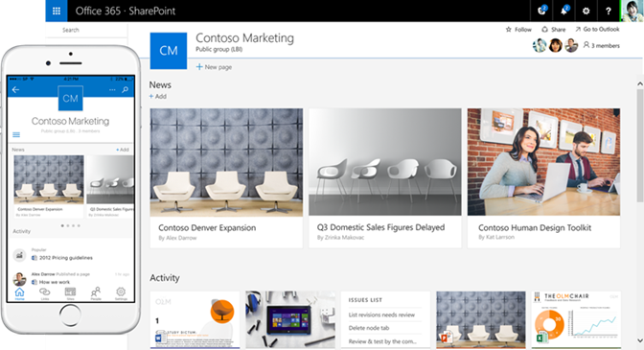The image size is (644, 350).
Task: Go to Outlook from the site header
Action: pos(597,29)
